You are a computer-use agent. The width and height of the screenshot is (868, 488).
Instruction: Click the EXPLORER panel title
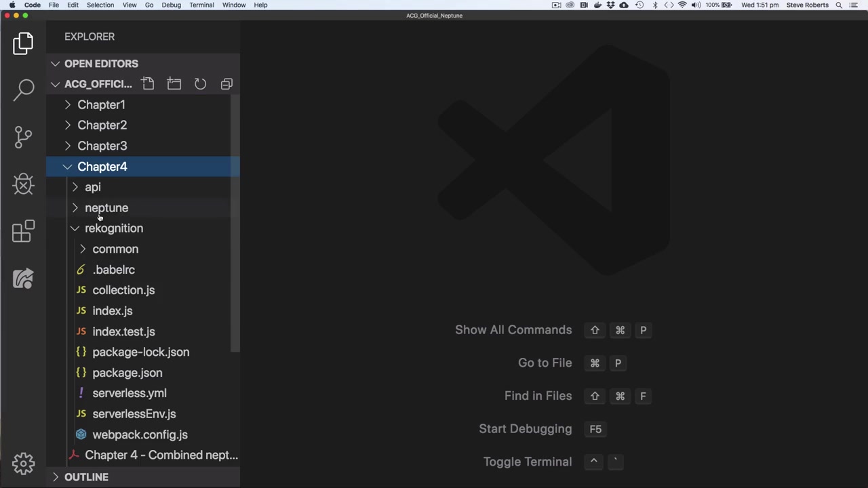[x=90, y=37]
